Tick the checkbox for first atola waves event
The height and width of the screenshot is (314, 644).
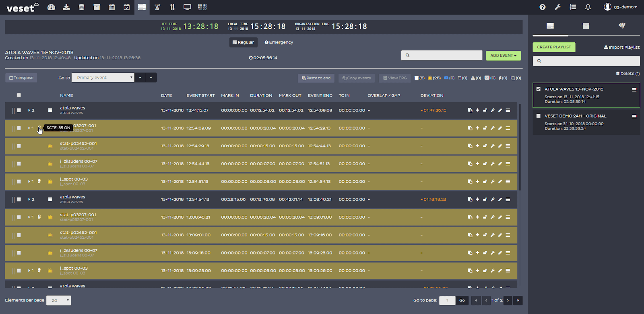pyautogui.click(x=19, y=110)
